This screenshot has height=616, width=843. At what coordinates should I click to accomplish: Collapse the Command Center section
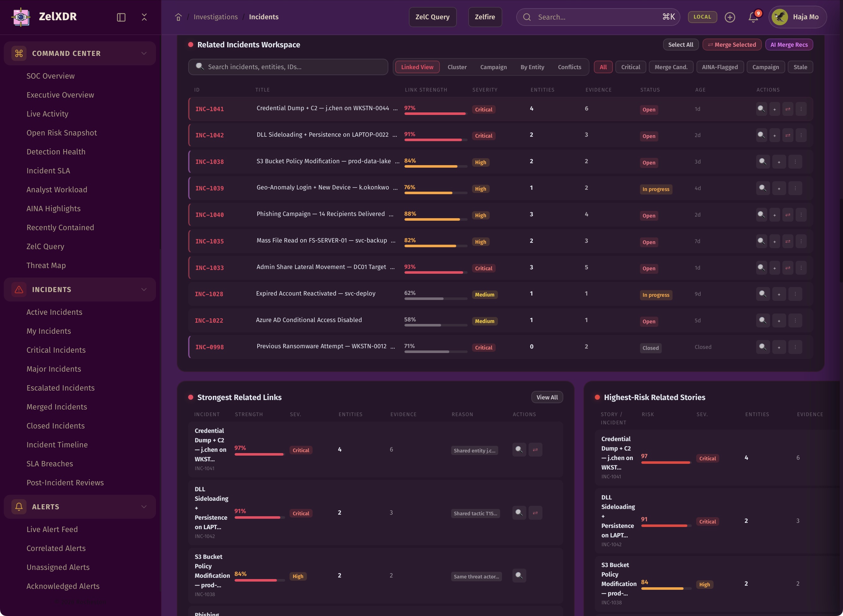pos(144,53)
